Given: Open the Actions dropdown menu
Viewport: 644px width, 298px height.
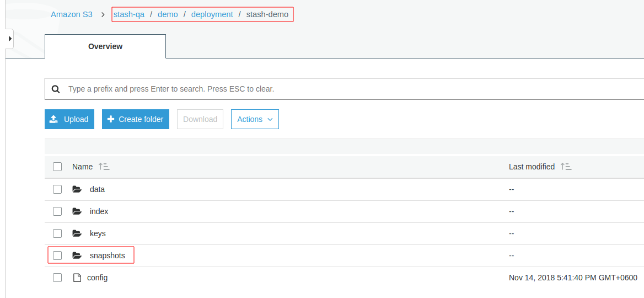Looking at the screenshot, I should tap(255, 119).
